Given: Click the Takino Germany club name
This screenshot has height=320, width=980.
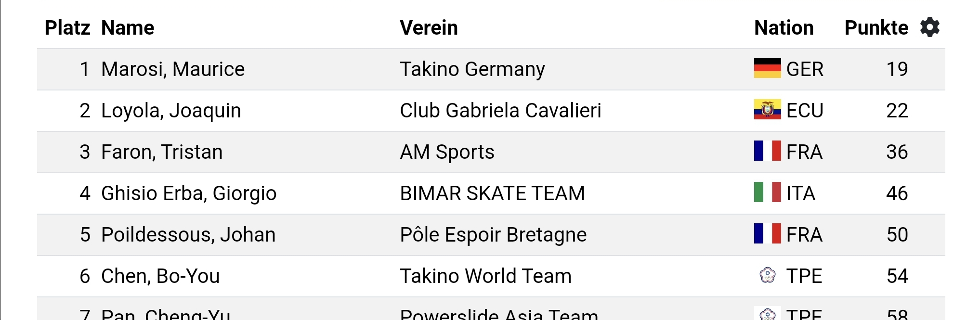Looking at the screenshot, I should (472, 69).
